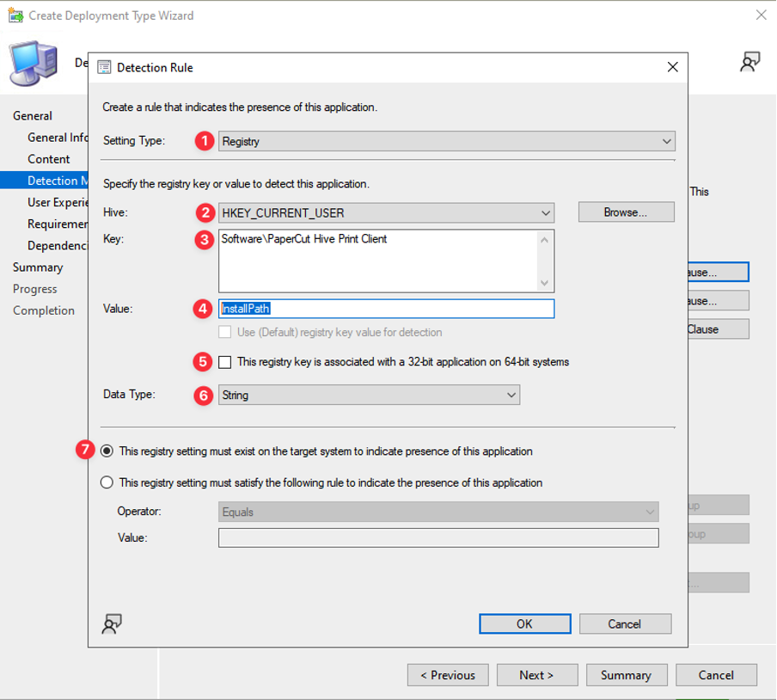Open the Data Type dropdown set to String
777x700 pixels.
[x=369, y=395]
